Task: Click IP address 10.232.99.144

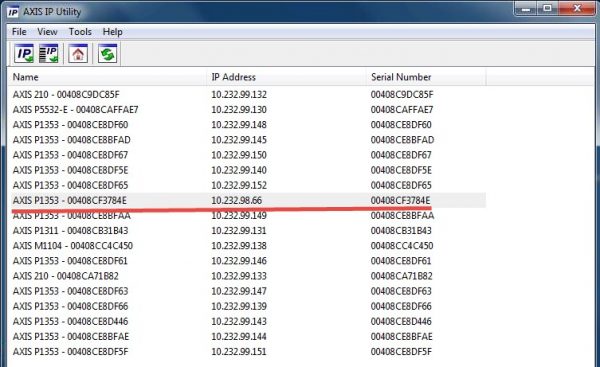Action: [239, 336]
